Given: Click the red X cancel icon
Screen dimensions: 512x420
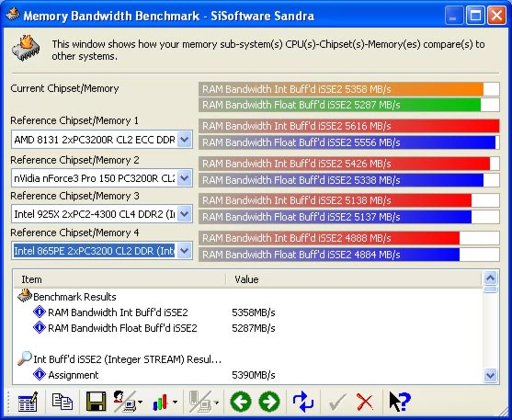Looking at the screenshot, I should tap(365, 402).
